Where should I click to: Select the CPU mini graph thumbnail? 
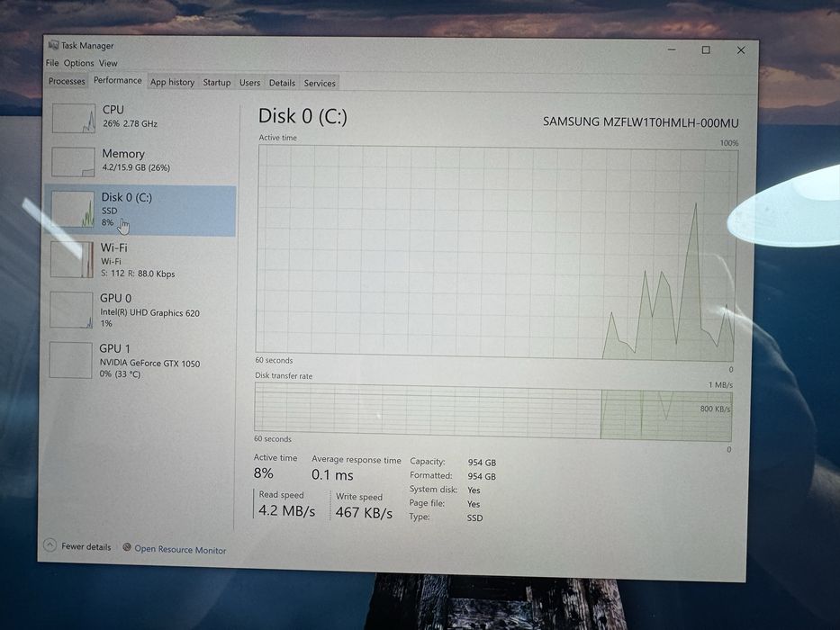(74, 119)
